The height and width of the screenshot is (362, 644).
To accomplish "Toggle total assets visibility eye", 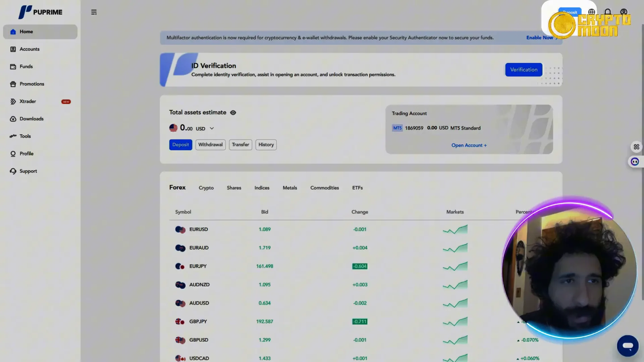I will point(233,113).
